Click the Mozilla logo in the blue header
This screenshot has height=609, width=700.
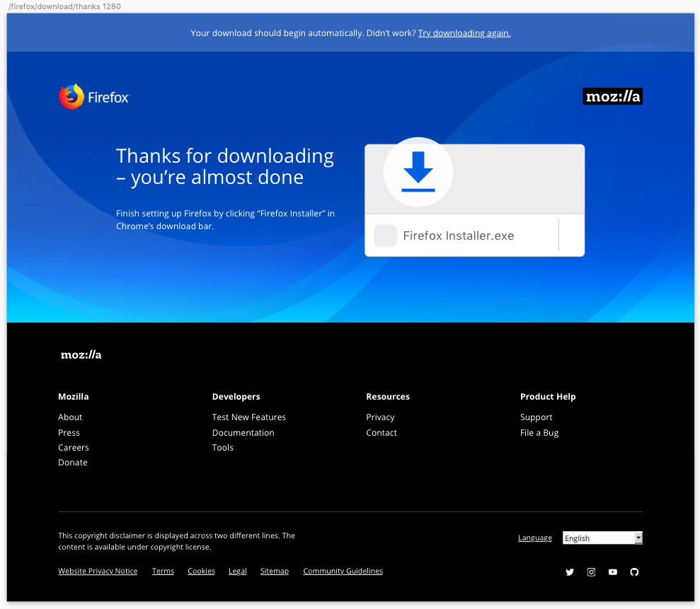coord(612,96)
